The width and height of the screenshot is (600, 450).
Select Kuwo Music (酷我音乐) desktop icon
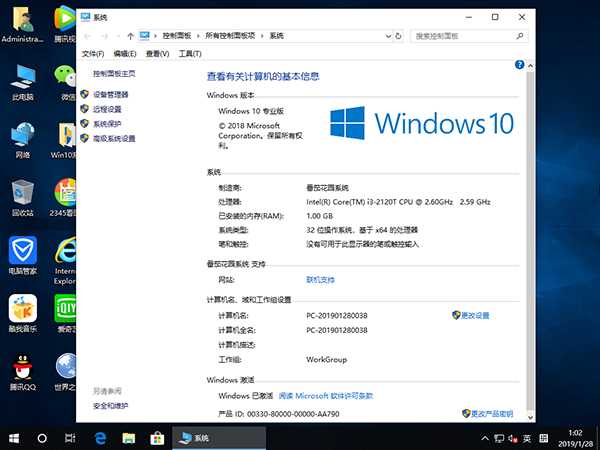tap(23, 314)
